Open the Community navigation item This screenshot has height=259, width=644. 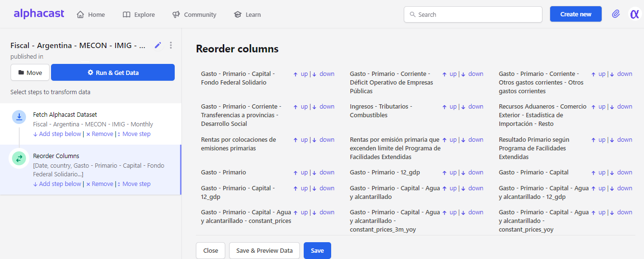point(194,14)
